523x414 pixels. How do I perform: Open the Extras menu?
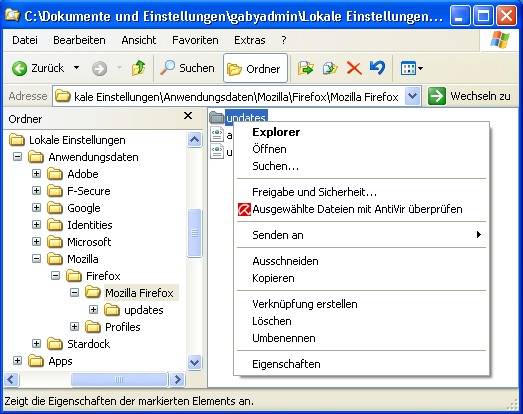click(x=249, y=40)
